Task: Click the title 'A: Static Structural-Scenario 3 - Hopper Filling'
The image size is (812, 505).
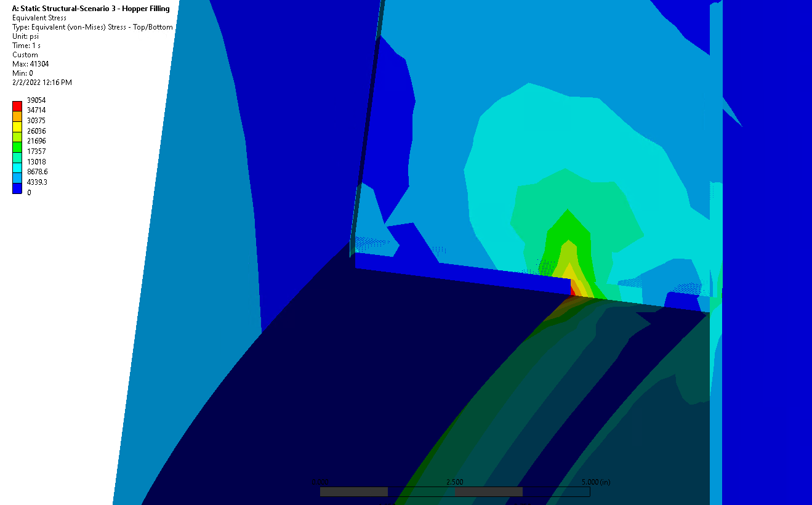Action: coord(91,9)
